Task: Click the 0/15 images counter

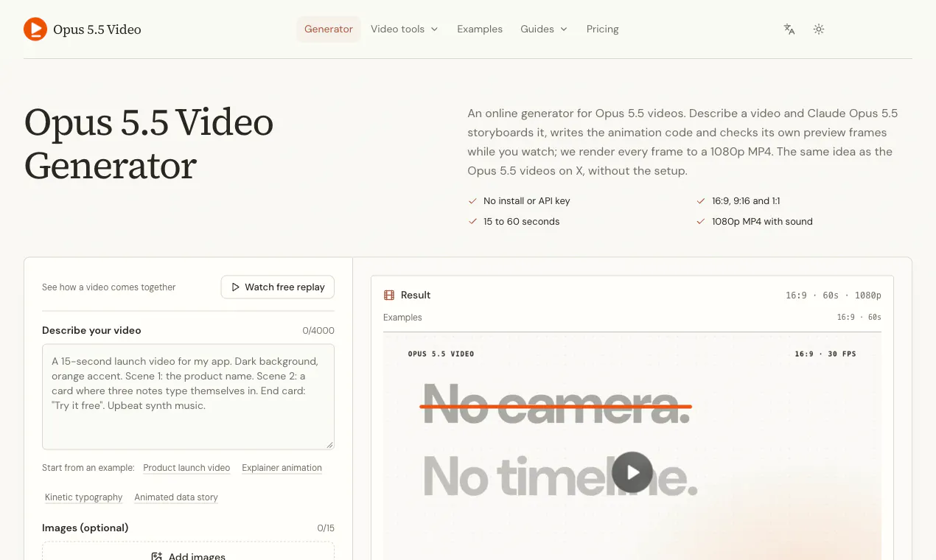Action: point(326,528)
